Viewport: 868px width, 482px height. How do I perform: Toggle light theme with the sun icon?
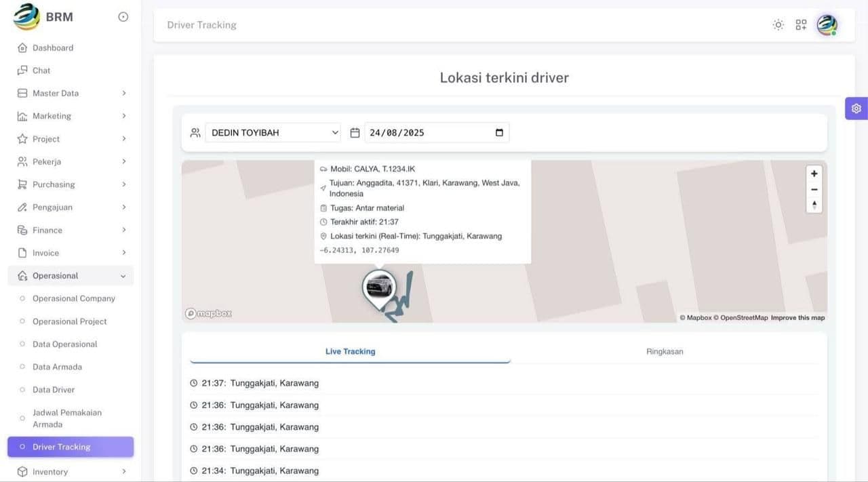[x=778, y=25]
